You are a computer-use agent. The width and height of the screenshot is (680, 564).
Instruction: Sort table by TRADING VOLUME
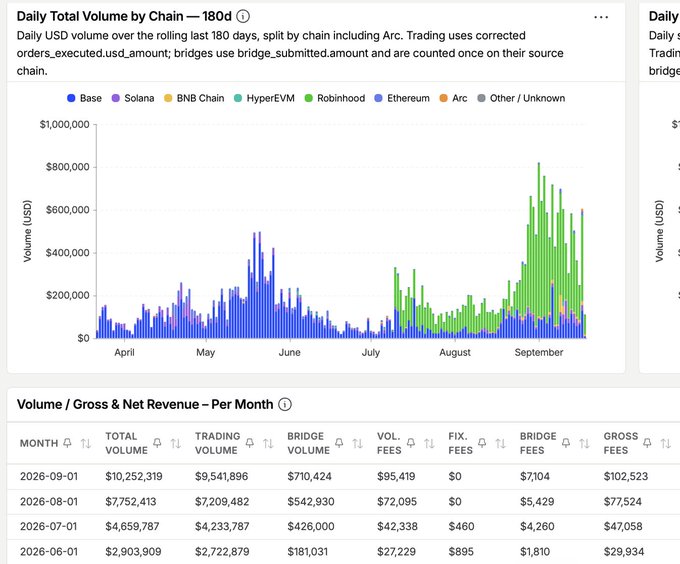coord(268,443)
